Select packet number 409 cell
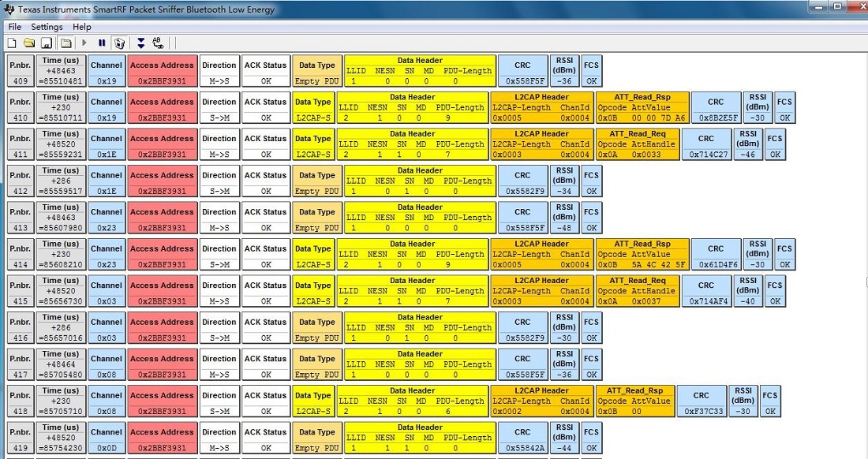Image resolution: width=868 pixels, height=459 pixels. (x=21, y=71)
